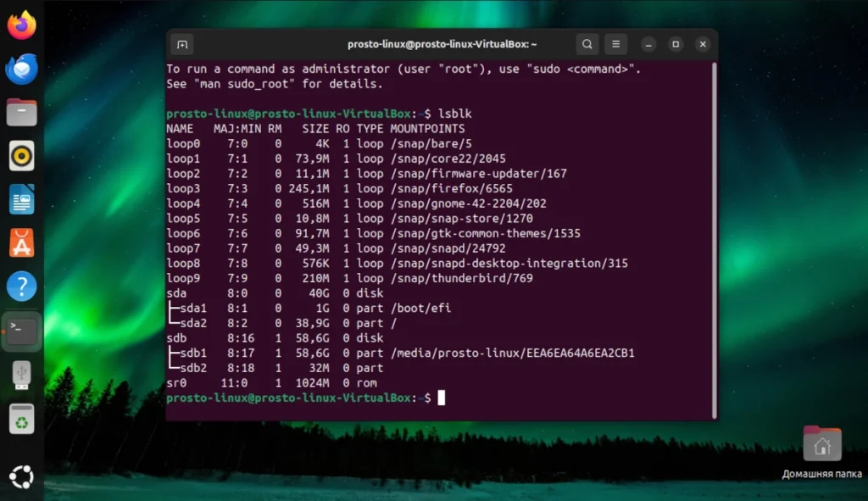This screenshot has width=868, height=501.
Task: Click the 245,1M size value
Action: (309, 188)
